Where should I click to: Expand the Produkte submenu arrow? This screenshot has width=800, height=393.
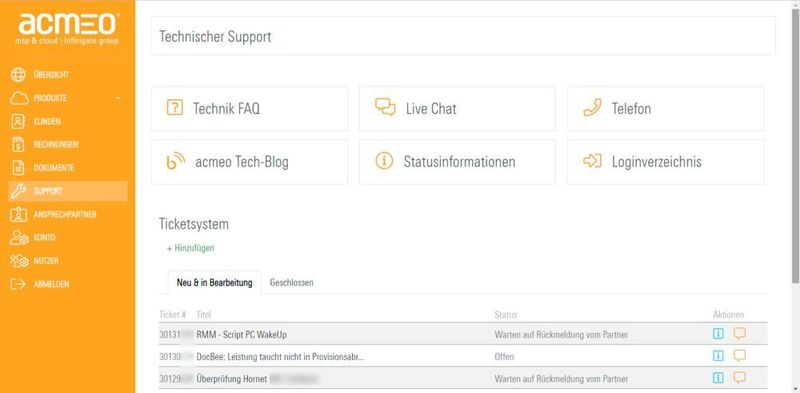[118, 98]
